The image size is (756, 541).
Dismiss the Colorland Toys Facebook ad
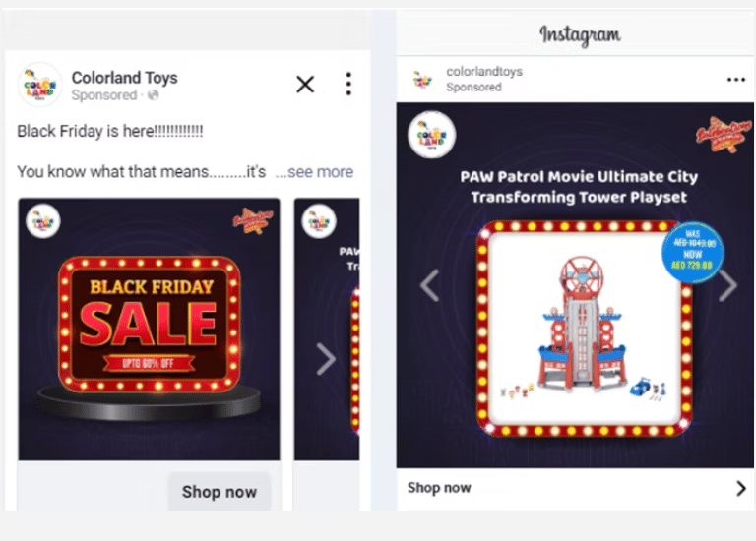305,85
